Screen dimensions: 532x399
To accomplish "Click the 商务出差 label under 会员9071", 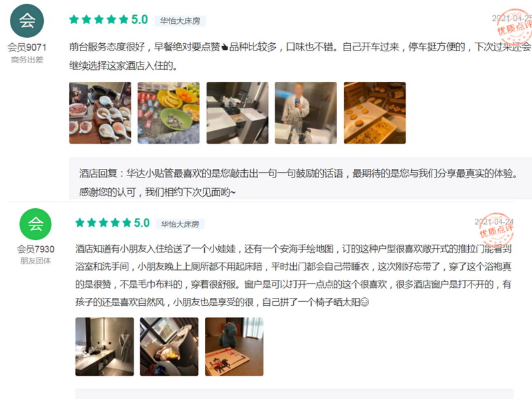I will click(27, 60).
